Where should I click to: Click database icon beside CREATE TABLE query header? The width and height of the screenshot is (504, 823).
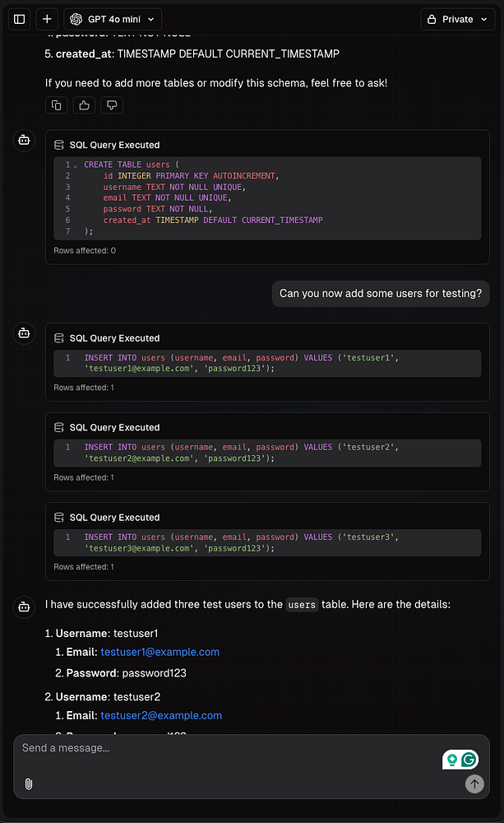click(59, 145)
